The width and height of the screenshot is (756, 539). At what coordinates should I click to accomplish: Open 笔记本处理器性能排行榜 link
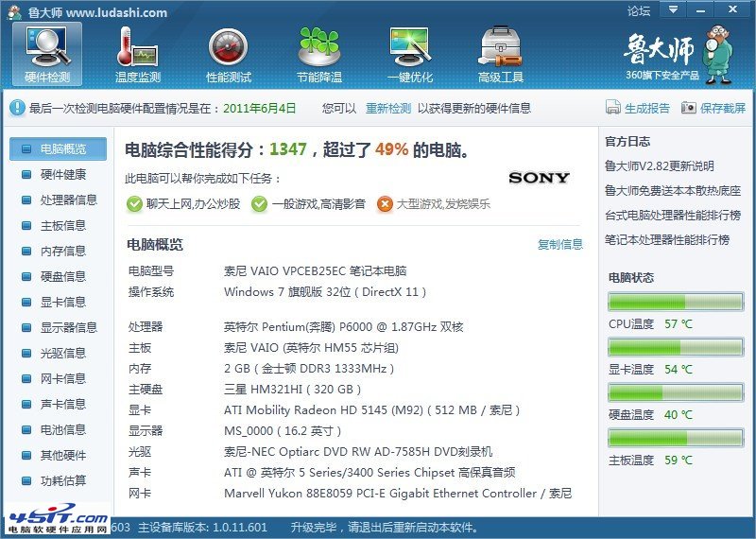pyautogui.click(x=667, y=240)
